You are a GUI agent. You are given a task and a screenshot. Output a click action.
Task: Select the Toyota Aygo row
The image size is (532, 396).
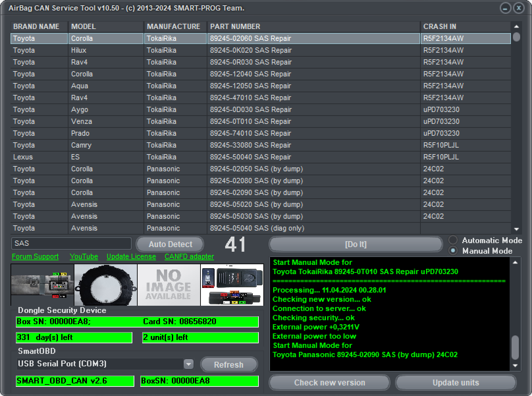(x=261, y=109)
